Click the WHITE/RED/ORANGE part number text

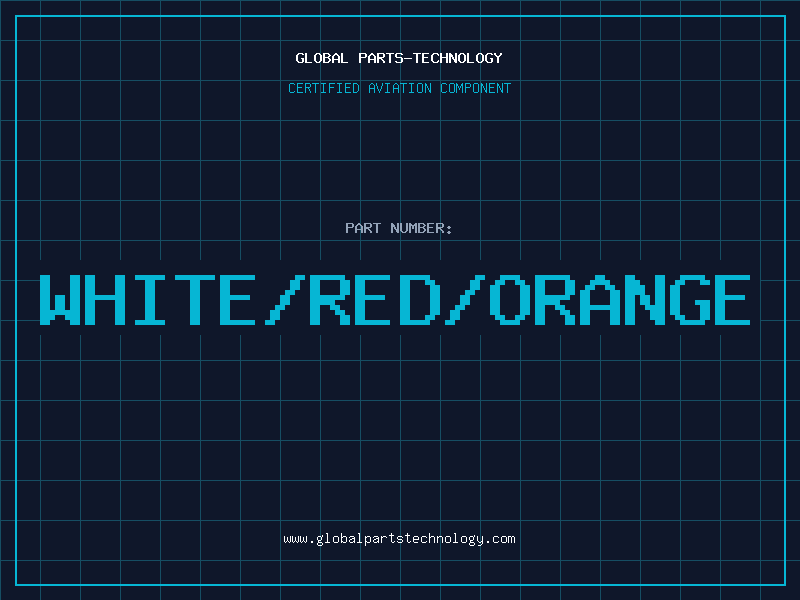pyautogui.click(x=395, y=300)
